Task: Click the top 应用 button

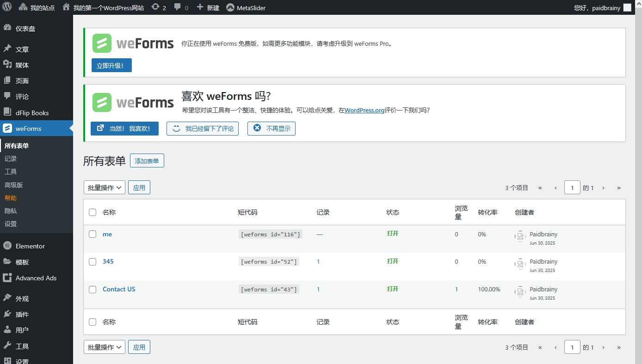Action: (139, 187)
